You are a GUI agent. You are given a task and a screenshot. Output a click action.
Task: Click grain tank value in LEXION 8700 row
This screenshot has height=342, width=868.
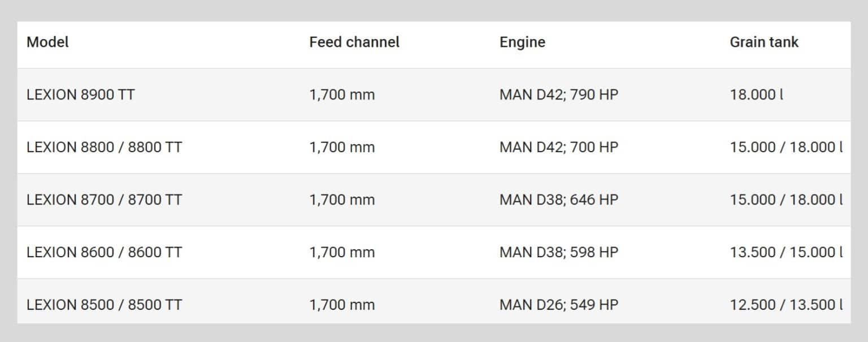[785, 200]
